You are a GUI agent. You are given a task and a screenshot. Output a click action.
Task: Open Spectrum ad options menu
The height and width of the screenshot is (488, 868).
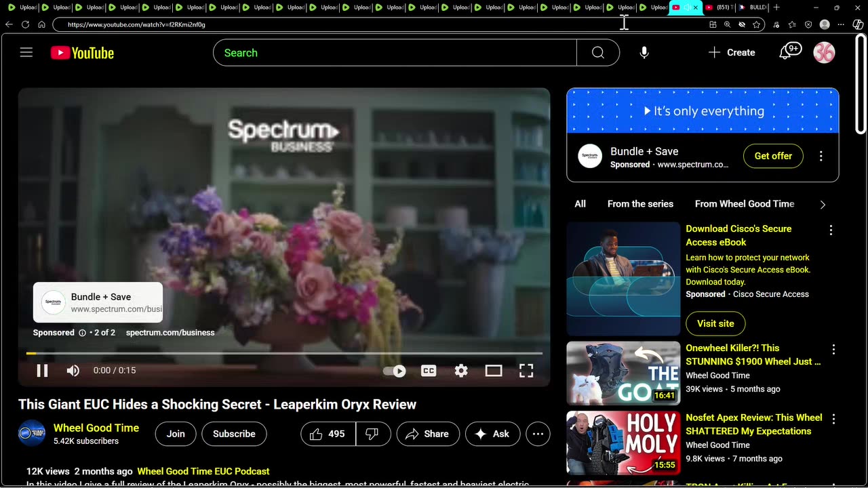pos(821,156)
